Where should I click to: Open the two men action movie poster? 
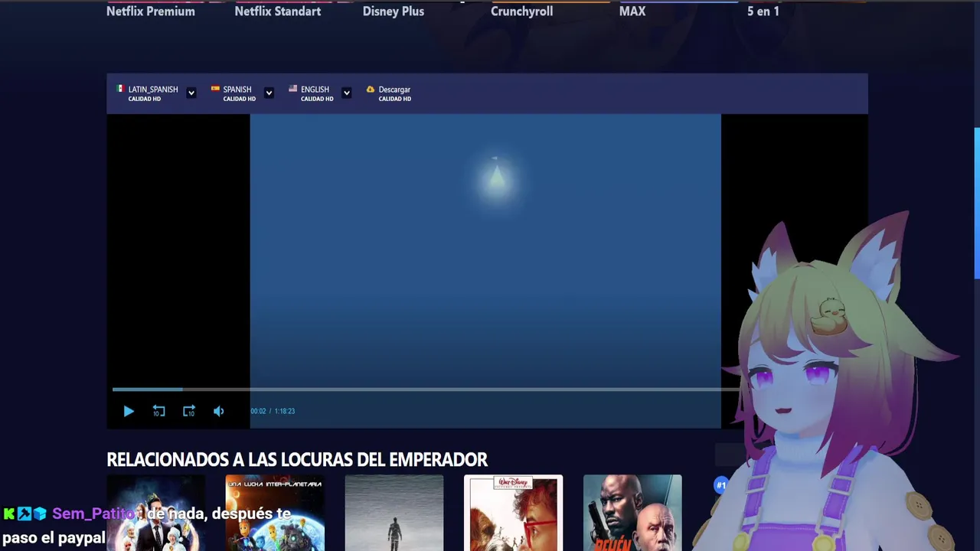tap(632, 513)
